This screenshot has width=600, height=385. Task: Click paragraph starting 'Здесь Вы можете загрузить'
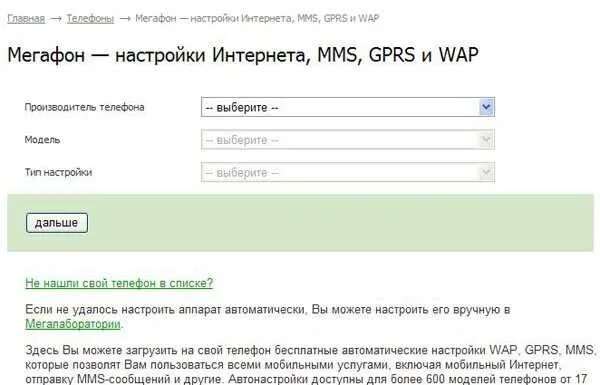click(310, 364)
